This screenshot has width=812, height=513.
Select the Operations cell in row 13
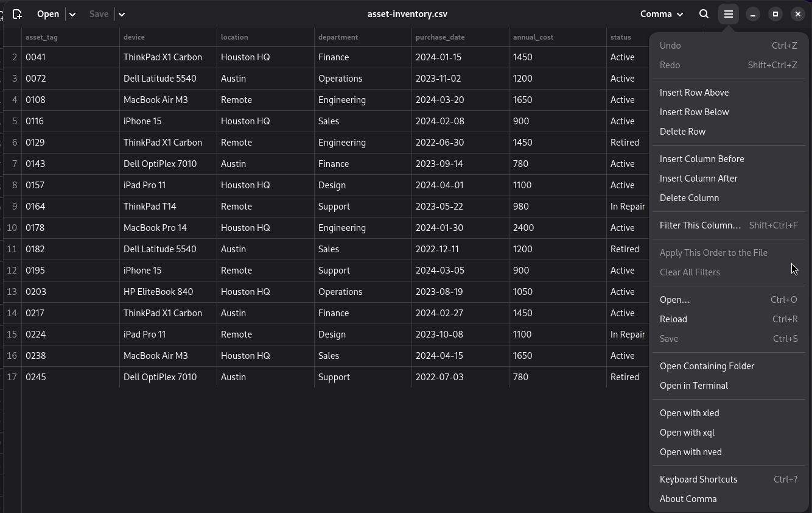[x=363, y=292]
